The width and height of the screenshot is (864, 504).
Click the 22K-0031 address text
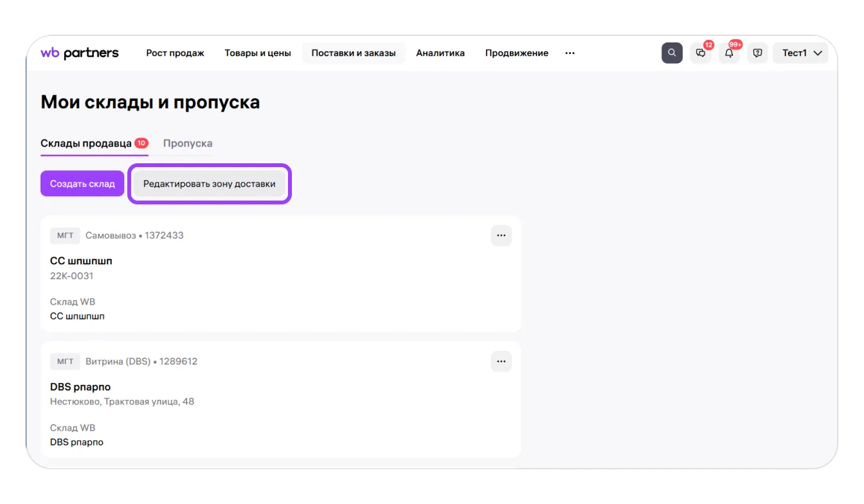click(x=72, y=276)
